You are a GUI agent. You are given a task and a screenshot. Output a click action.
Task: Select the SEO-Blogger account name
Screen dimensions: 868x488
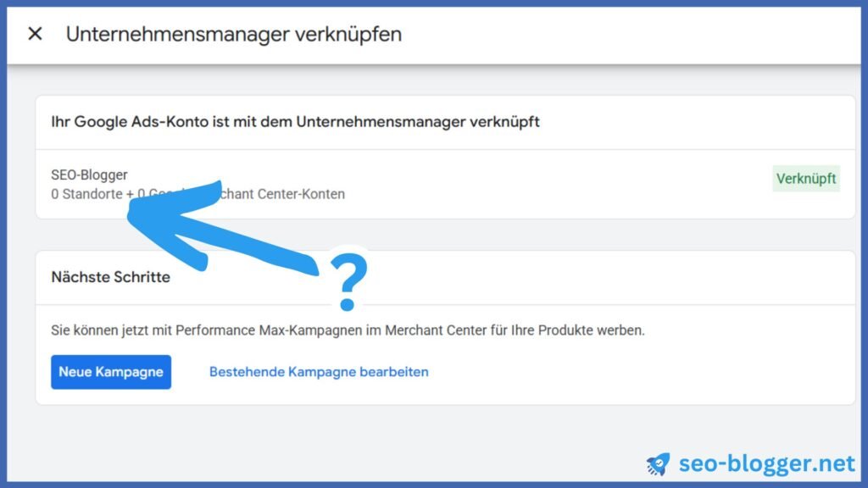89,175
